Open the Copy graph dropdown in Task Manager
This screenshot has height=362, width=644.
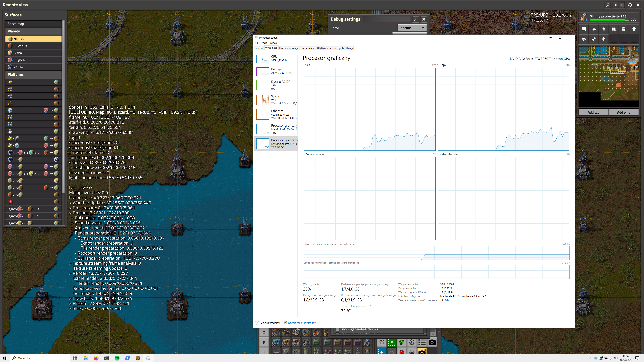pyautogui.click(x=438, y=65)
